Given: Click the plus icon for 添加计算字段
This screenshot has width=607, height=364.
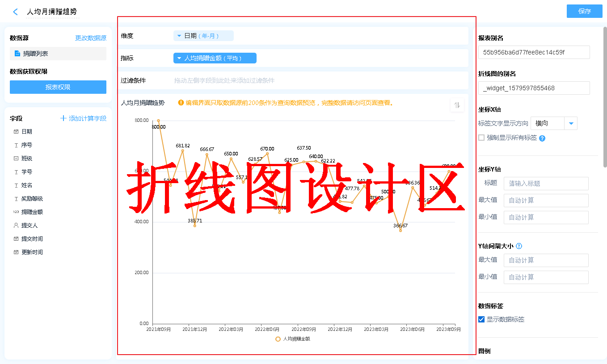Looking at the screenshot, I should (63, 118).
